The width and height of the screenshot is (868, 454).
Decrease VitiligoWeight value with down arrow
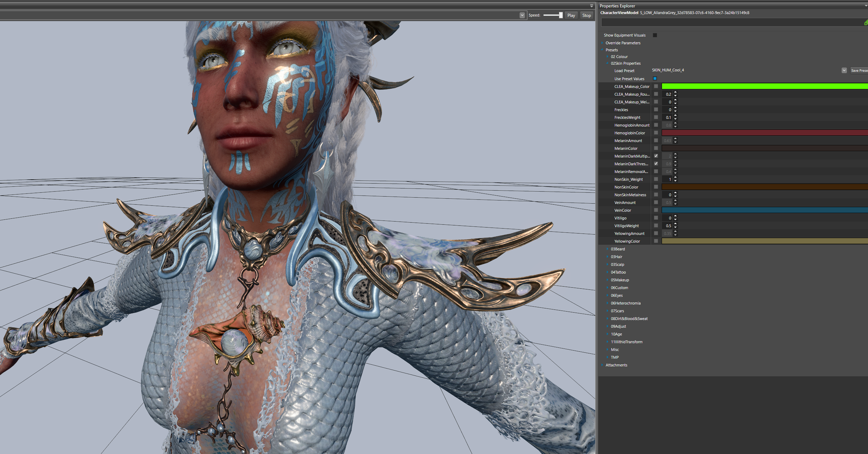pyautogui.click(x=675, y=228)
